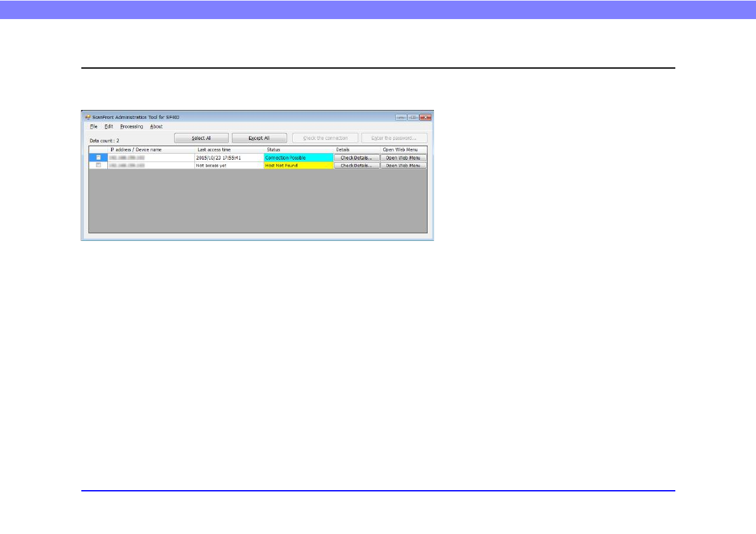756x534 pixels.
Task: Click the yellow Host Not Found status cell
Action: [x=299, y=165]
